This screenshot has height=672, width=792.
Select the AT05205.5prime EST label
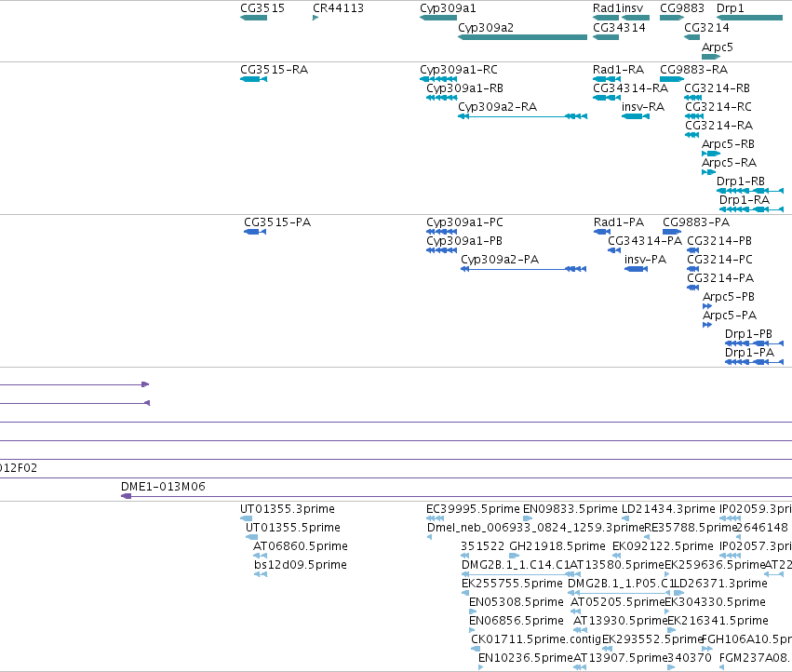617,602
